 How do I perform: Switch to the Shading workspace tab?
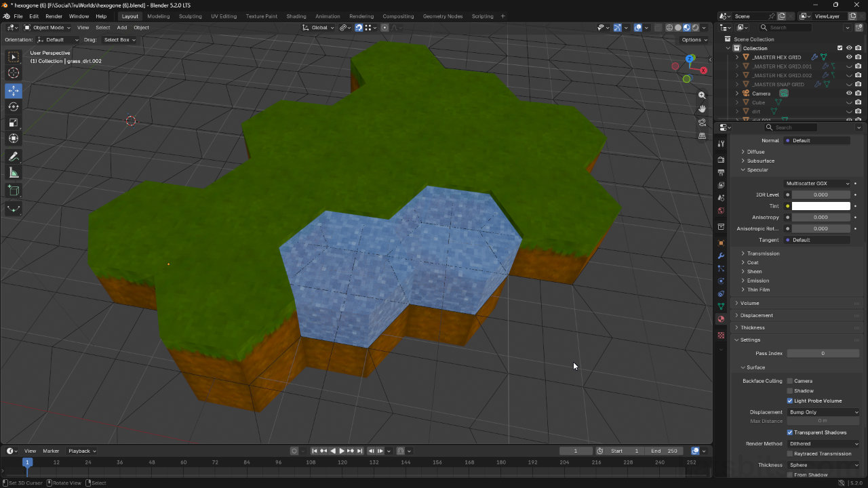tap(296, 16)
